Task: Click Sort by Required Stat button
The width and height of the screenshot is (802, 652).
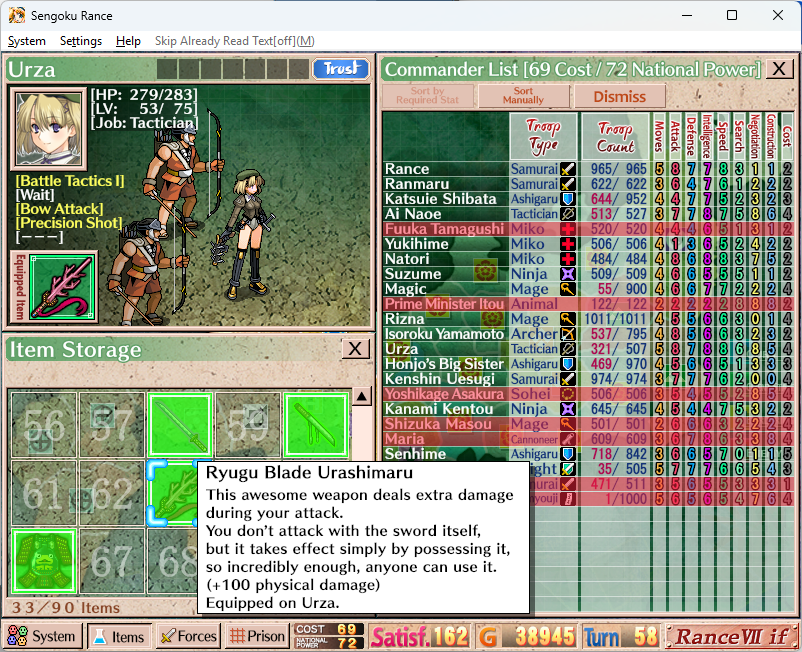Action: tap(427, 96)
